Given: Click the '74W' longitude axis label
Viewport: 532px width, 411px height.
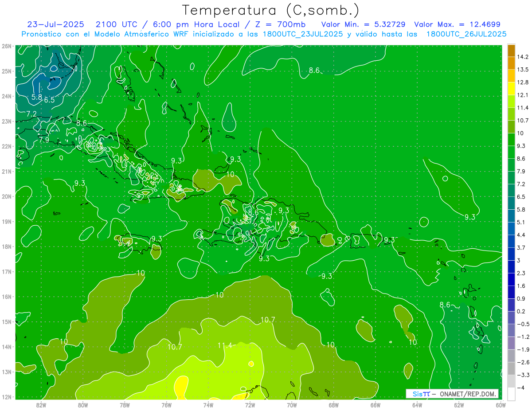Looking at the screenshot, I should (208, 405).
